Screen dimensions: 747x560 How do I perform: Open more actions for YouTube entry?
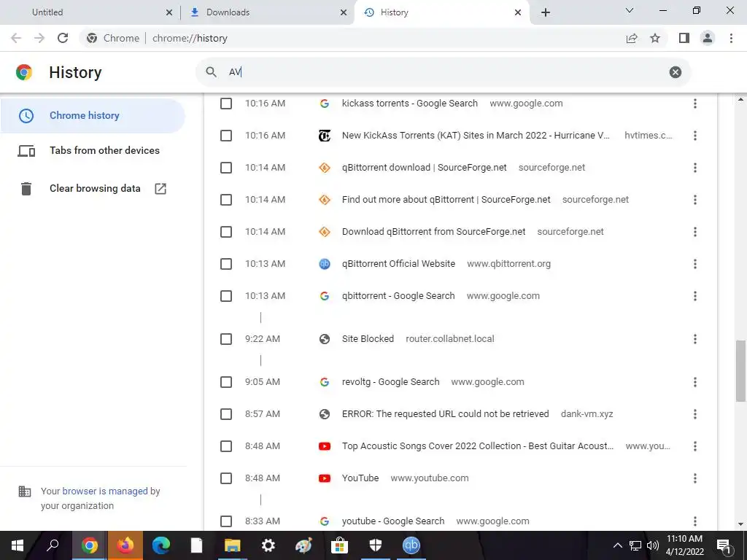[x=695, y=478]
